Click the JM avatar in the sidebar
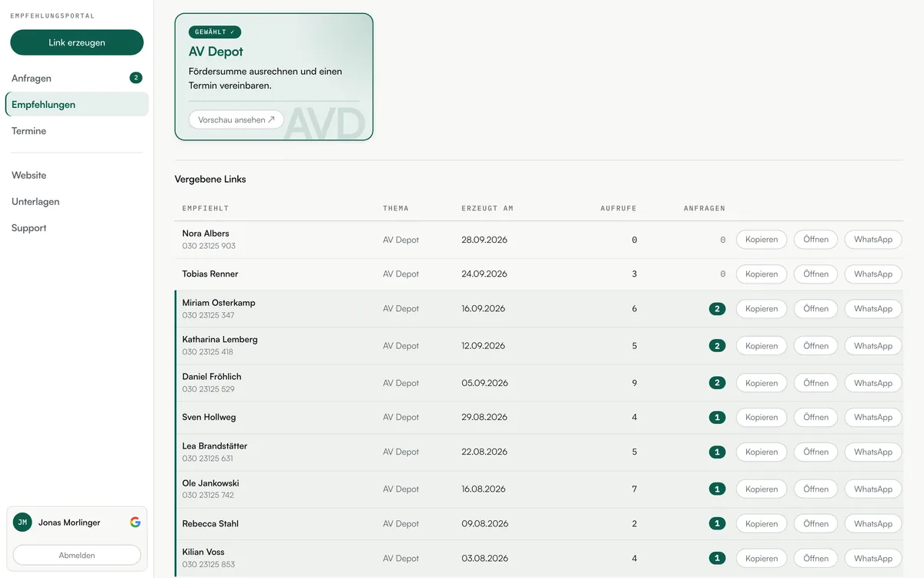 pyautogui.click(x=22, y=522)
